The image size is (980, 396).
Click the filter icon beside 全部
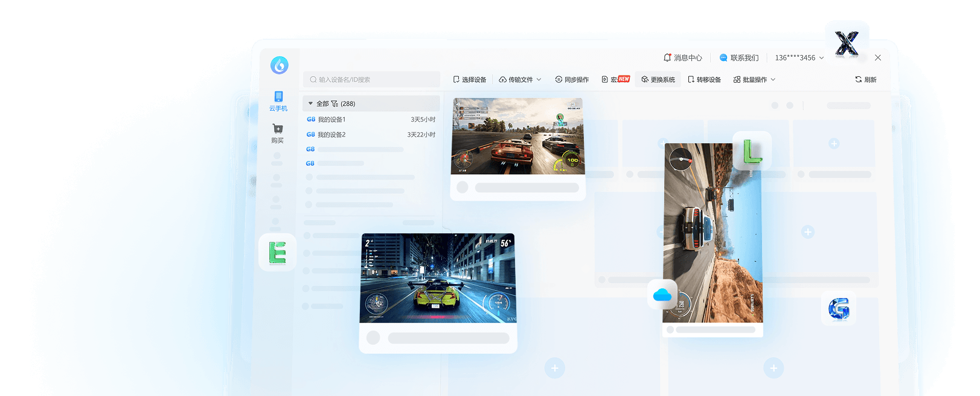click(x=335, y=103)
